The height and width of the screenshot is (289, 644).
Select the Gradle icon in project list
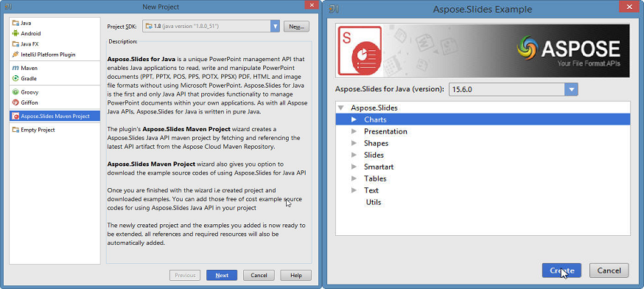[15, 78]
